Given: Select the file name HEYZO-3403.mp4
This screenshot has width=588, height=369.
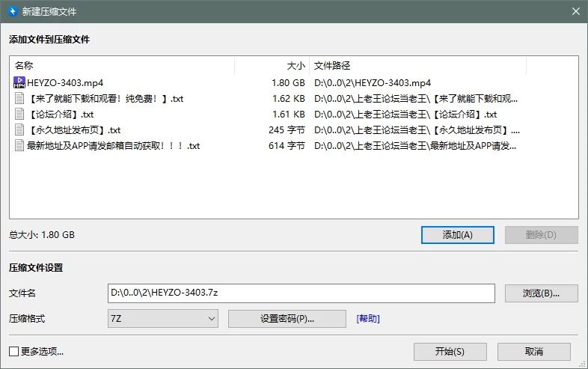Looking at the screenshot, I should [65, 82].
